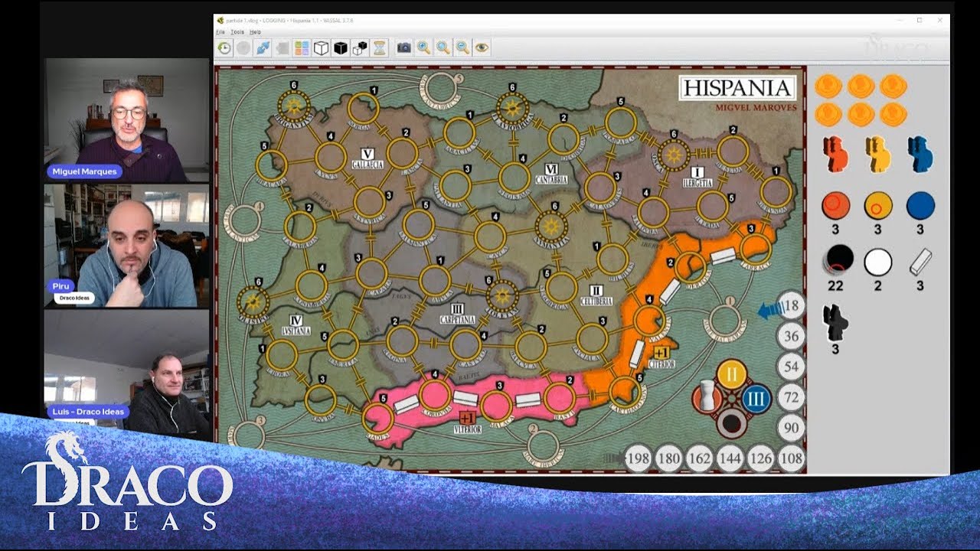The width and height of the screenshot is (980, 551).
Task: Click score track space 198
Action: click(639, 458)
